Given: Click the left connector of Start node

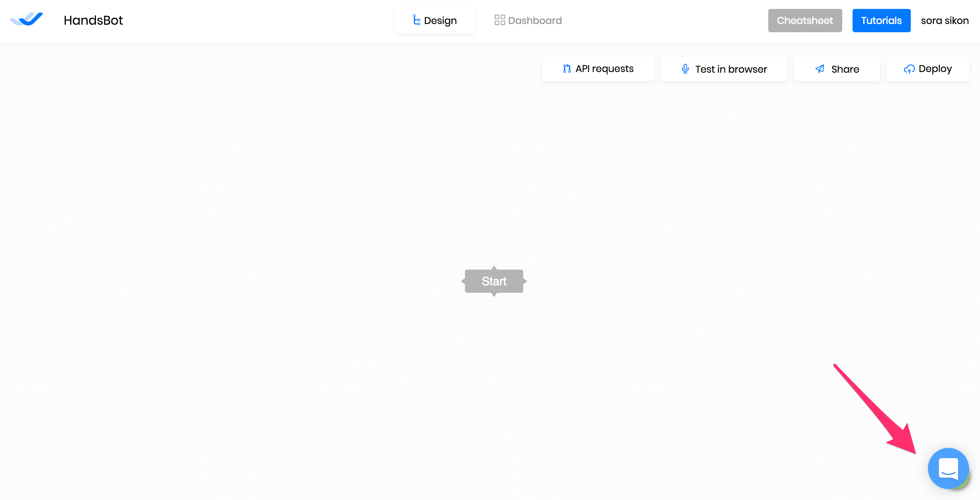Looking at the screenshot, I should tap(463, 281).
